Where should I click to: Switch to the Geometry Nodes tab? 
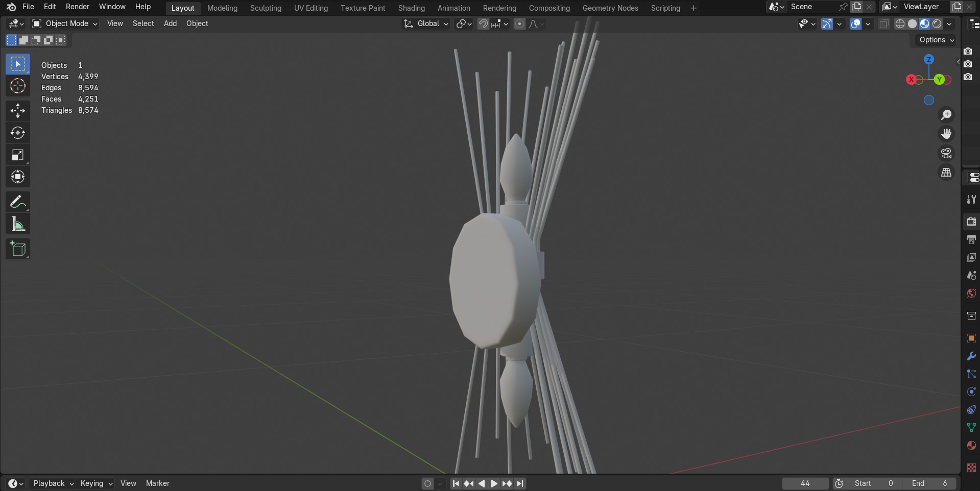click(x=610, y=8)
